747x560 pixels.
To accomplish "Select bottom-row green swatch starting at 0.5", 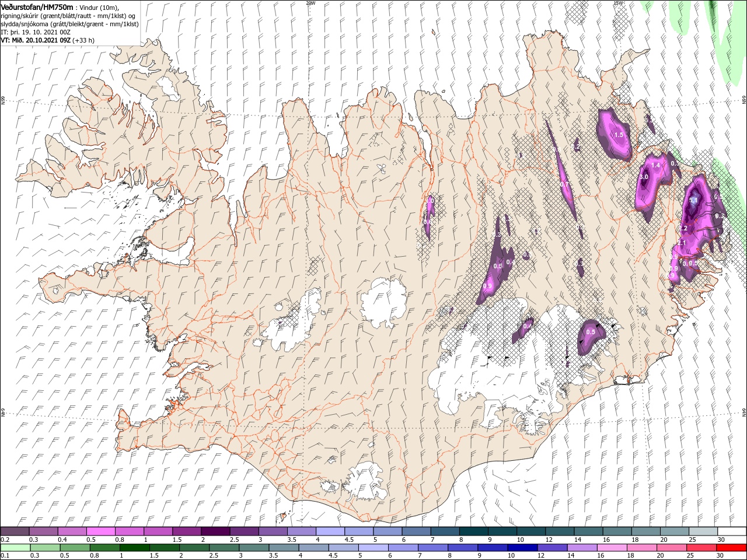I will 75,548.
